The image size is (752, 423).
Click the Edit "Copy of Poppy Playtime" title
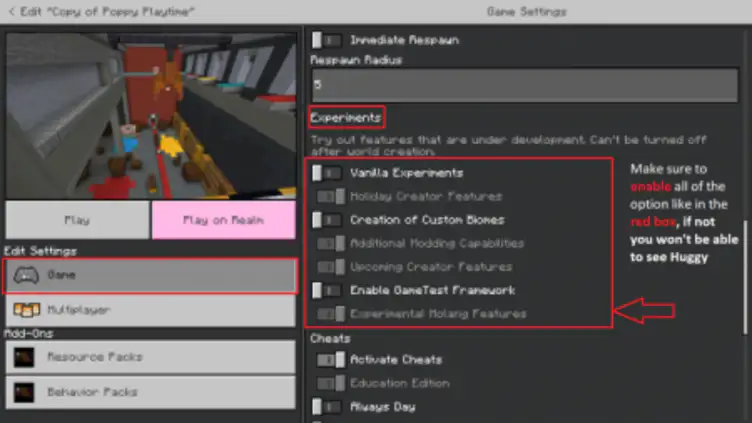coord(107,12)
